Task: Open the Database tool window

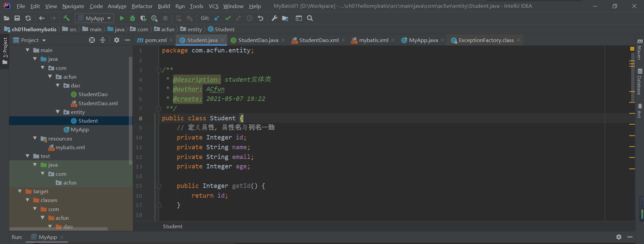Action: click(x=640, y=82)
